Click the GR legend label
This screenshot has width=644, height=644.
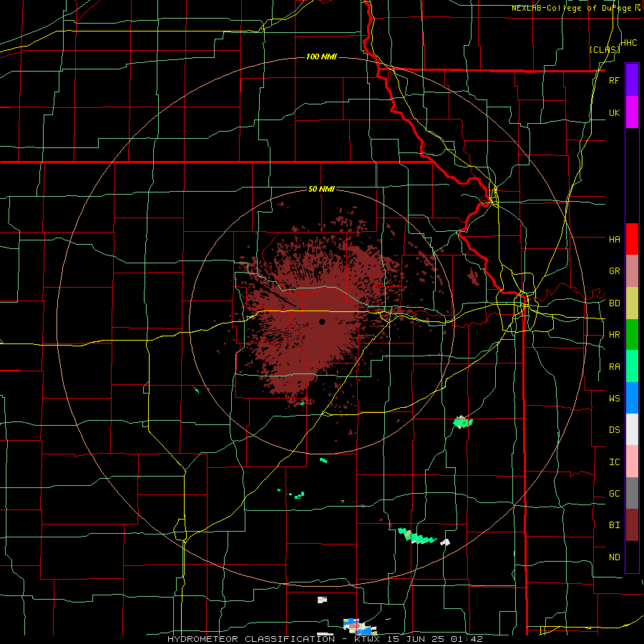pyautogui.click(x=614, y=271)
